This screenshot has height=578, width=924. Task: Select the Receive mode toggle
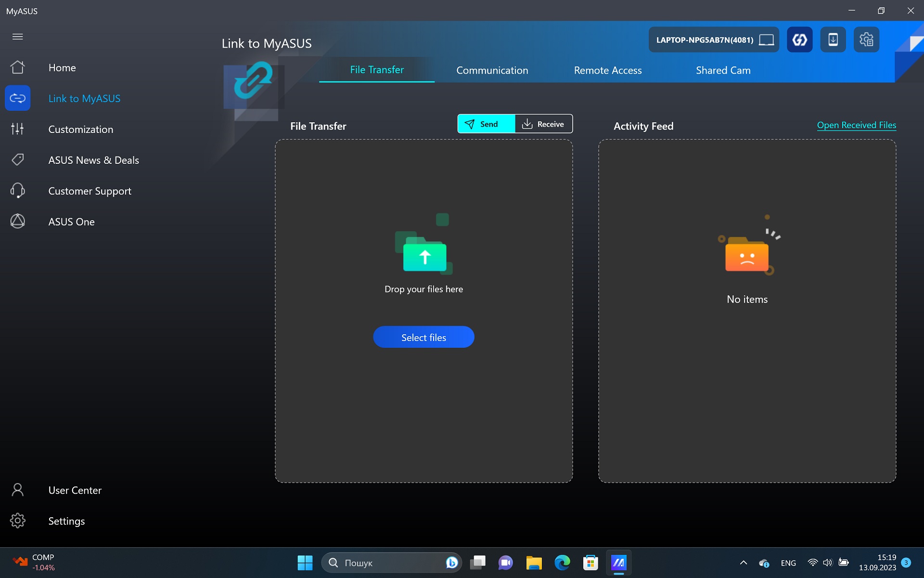pyautogui.click(x=543, y=124)
